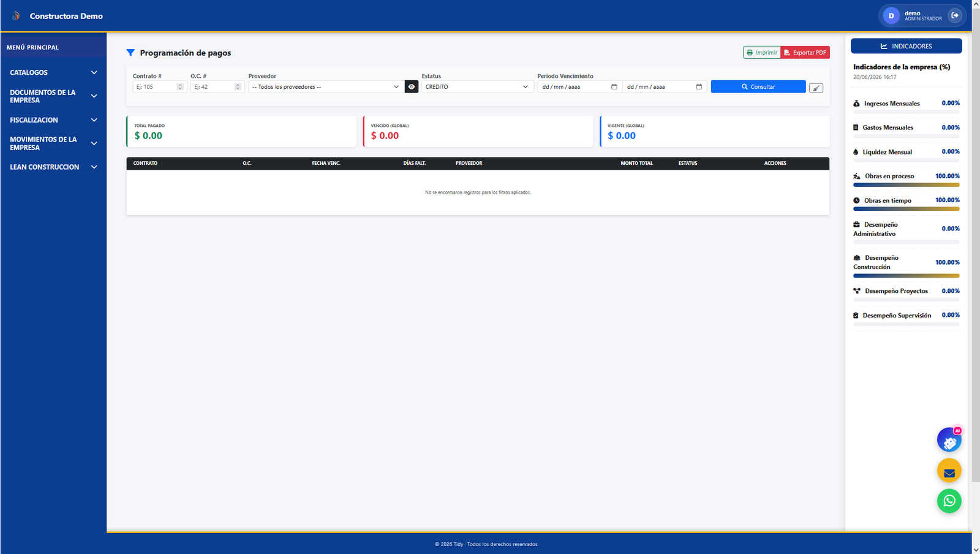Click the CONTRATO column header
Screen dimensions: 980x554
[x=145, y=163]
